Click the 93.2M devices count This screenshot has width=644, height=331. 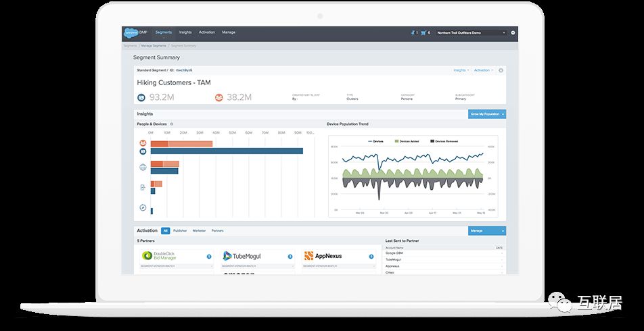(x=160, y=98)
